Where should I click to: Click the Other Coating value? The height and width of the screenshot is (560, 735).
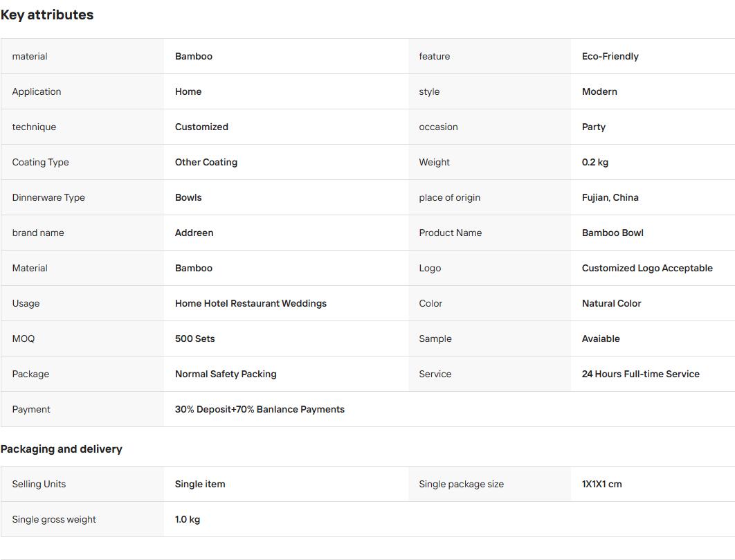206,162
